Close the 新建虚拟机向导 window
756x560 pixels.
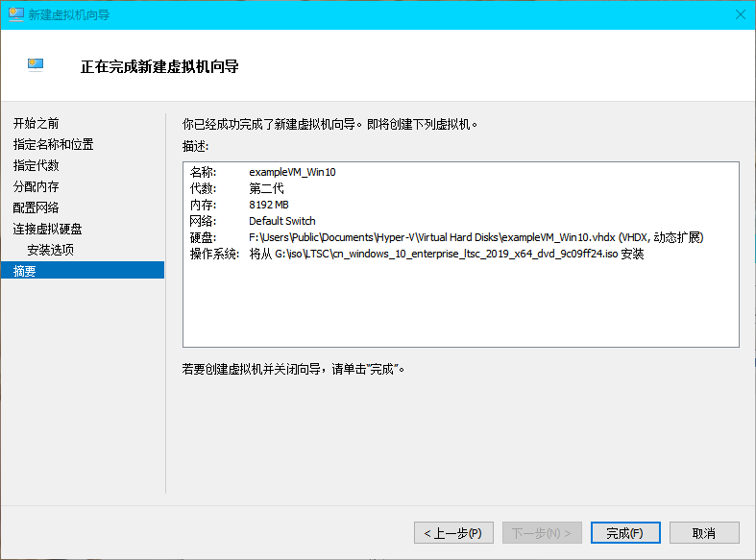click(x=741, y=14)
